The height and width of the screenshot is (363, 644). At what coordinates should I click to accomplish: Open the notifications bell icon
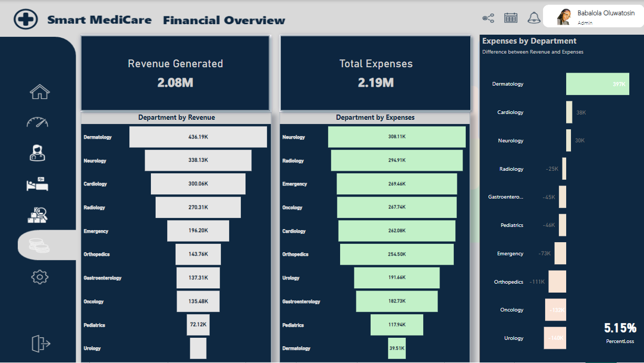pyautogui.click(x=534, y=18)
